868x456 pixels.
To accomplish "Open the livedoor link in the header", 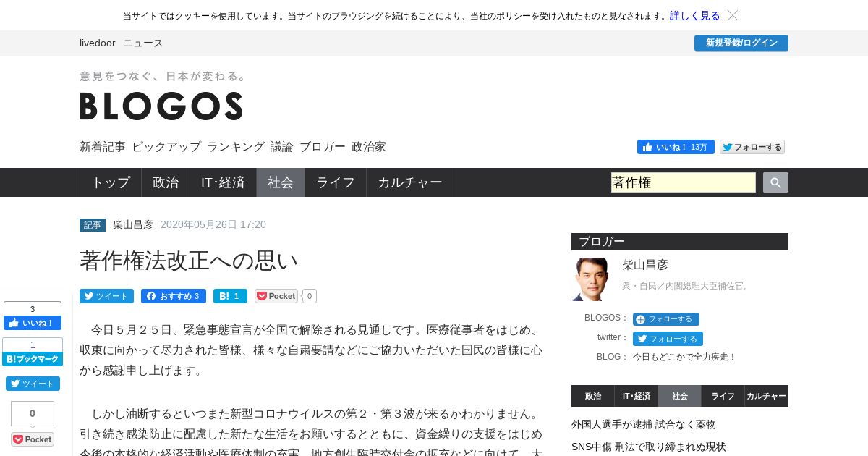I will [98, 43].
